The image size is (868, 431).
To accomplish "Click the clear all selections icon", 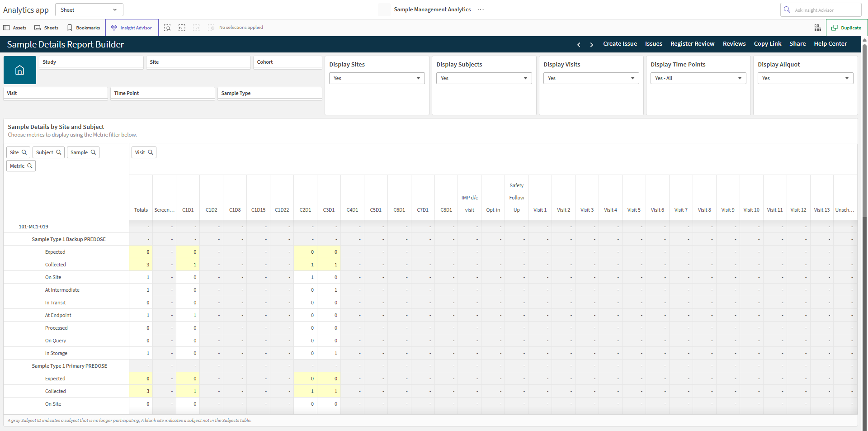I will point(211,28).
